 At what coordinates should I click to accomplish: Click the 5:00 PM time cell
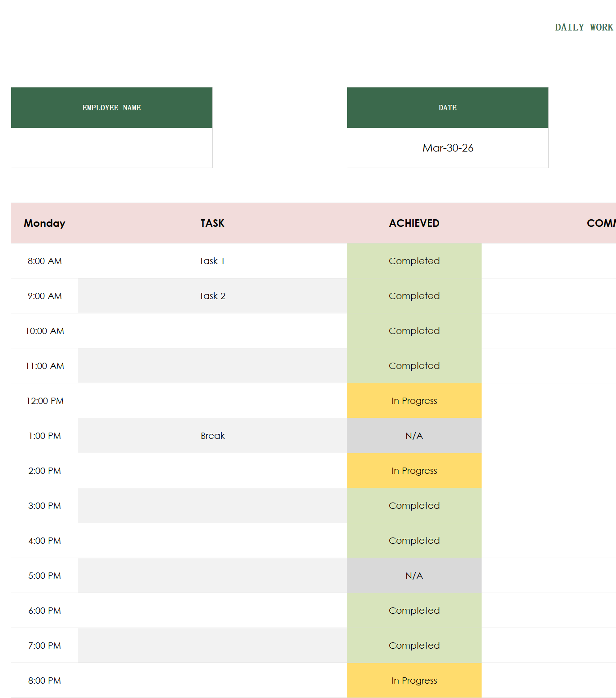point(44,576)
